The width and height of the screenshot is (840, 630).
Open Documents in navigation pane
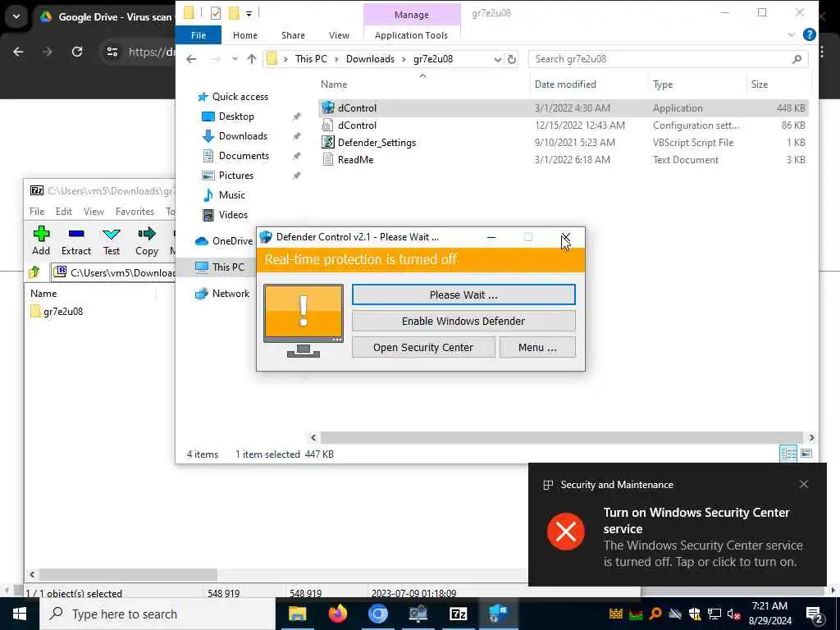tap(244, 156)
